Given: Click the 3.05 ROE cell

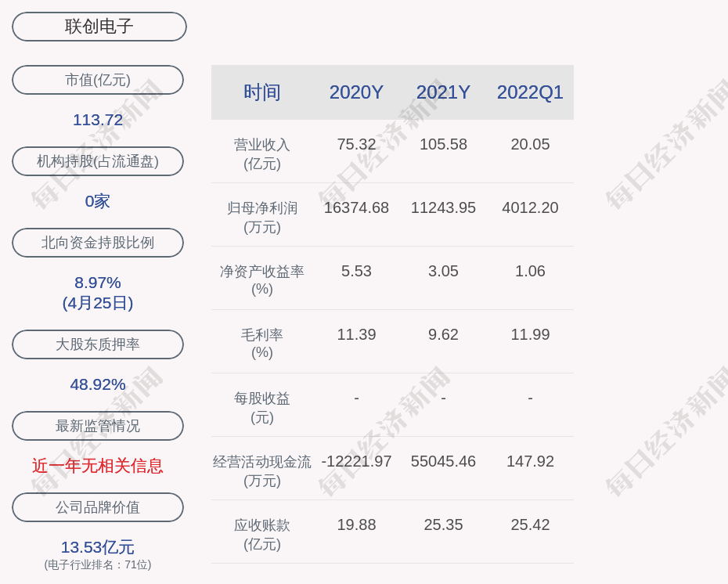Looking at the screenshot, I should click(x=443, y=271).
